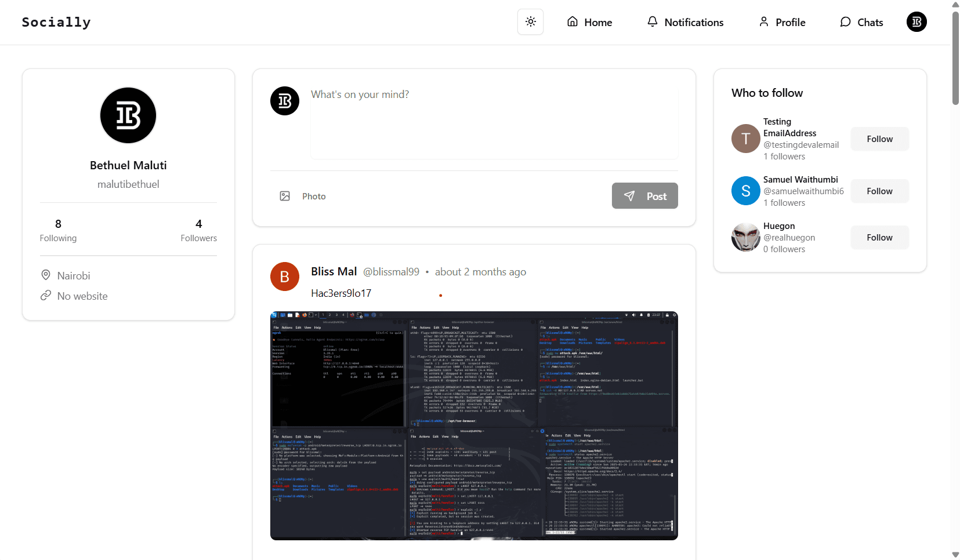The image size is (960, 560).
Task: Open the Home navigation link
Action: pos(589,22)
